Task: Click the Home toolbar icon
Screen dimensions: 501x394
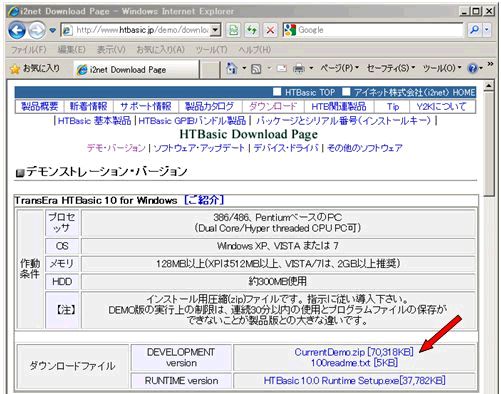Action: (x=231, y=69)
